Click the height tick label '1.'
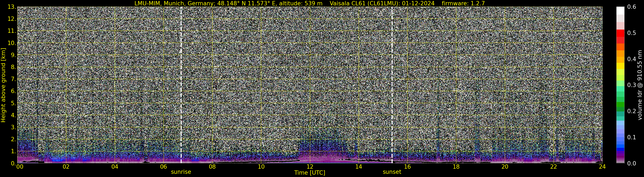644x177 pixels. click(13, 151)
